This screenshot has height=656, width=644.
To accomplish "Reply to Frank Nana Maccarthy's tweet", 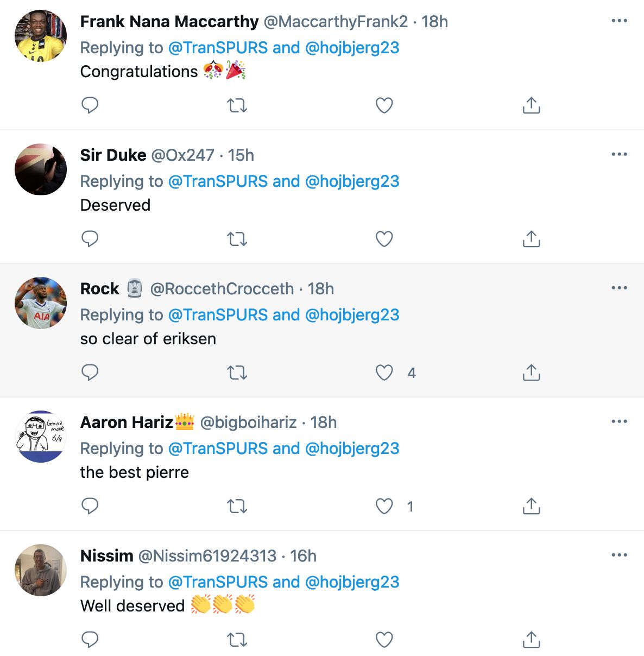I will coord(90,105).
